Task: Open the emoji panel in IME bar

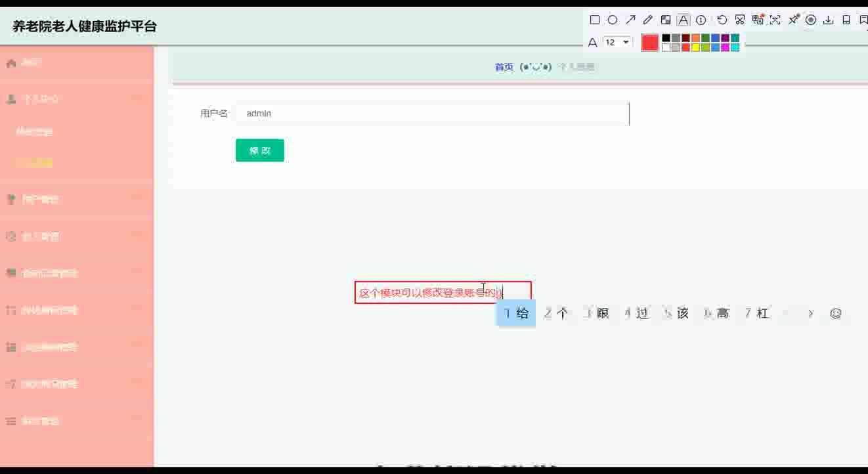Action: point(836,314)
